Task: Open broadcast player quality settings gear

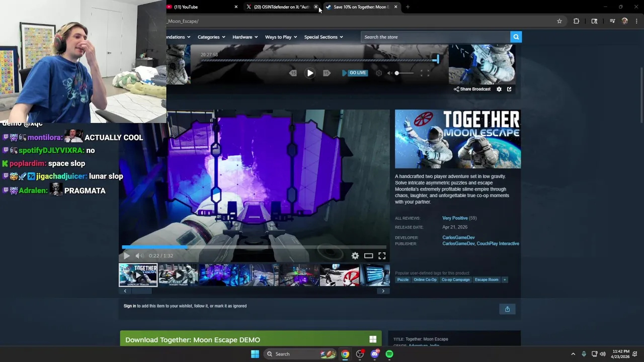Action: (379, 73)
